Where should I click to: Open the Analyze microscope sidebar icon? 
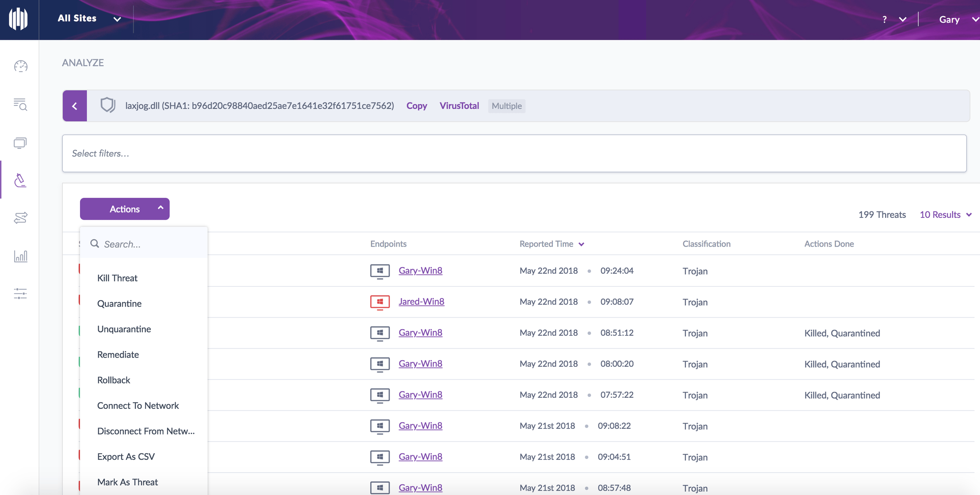pyautogui.click(x=20, y=180)
